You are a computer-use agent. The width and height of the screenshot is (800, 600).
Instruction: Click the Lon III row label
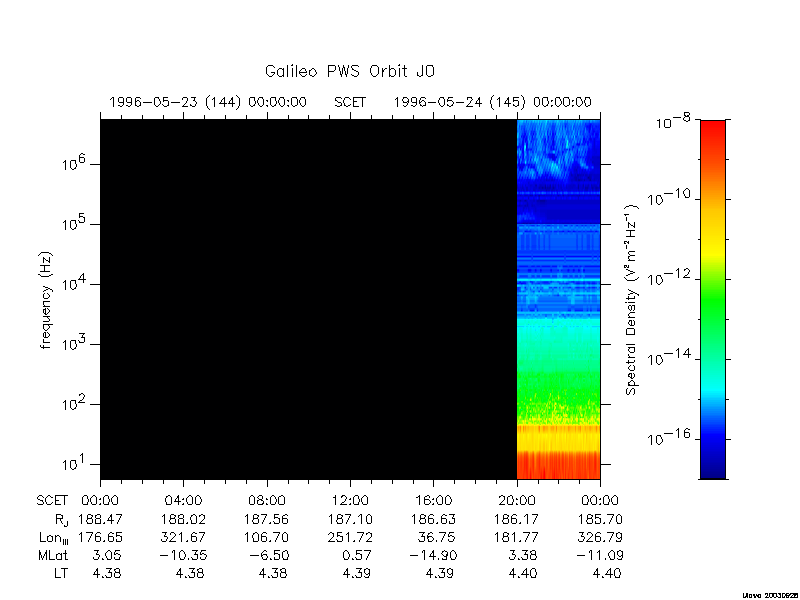54,538
